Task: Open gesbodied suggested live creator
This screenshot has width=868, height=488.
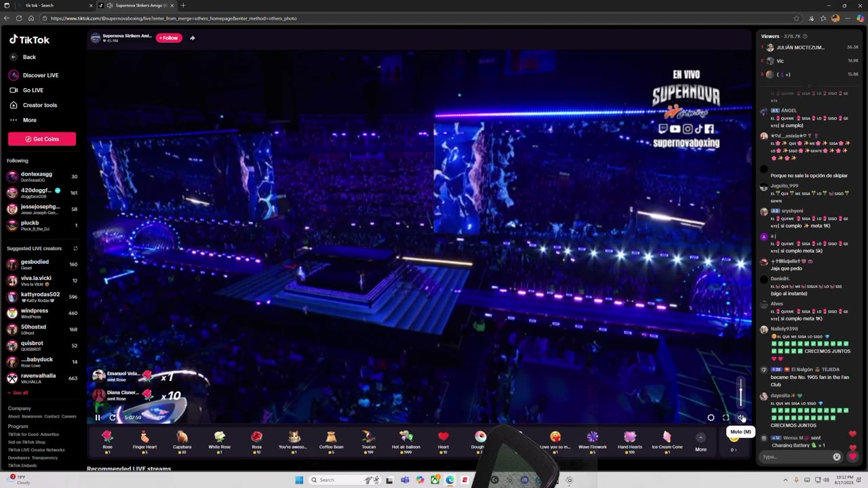Action: coord(42,264)
